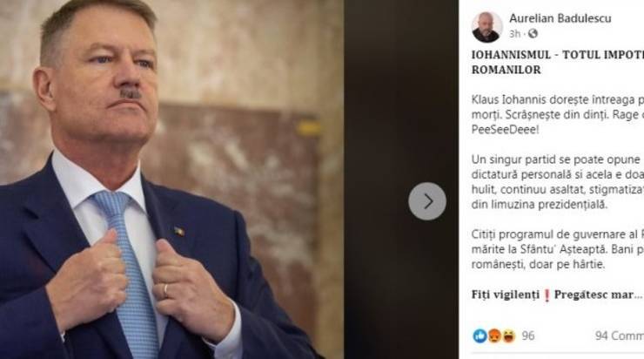Click the paragraph starting "Citiți programul de guvernare"
644x359 pixels.
coord(558,249)
